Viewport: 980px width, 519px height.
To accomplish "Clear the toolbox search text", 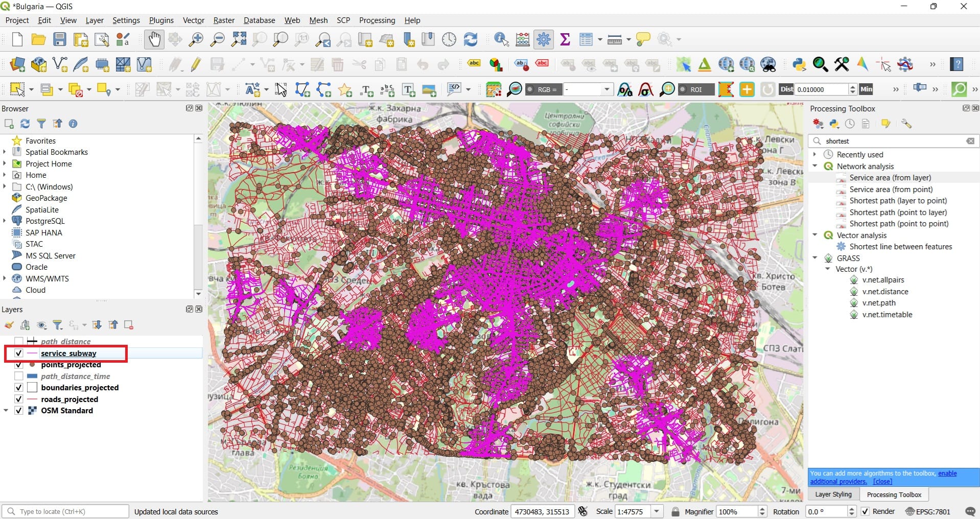I will (970, 141).
